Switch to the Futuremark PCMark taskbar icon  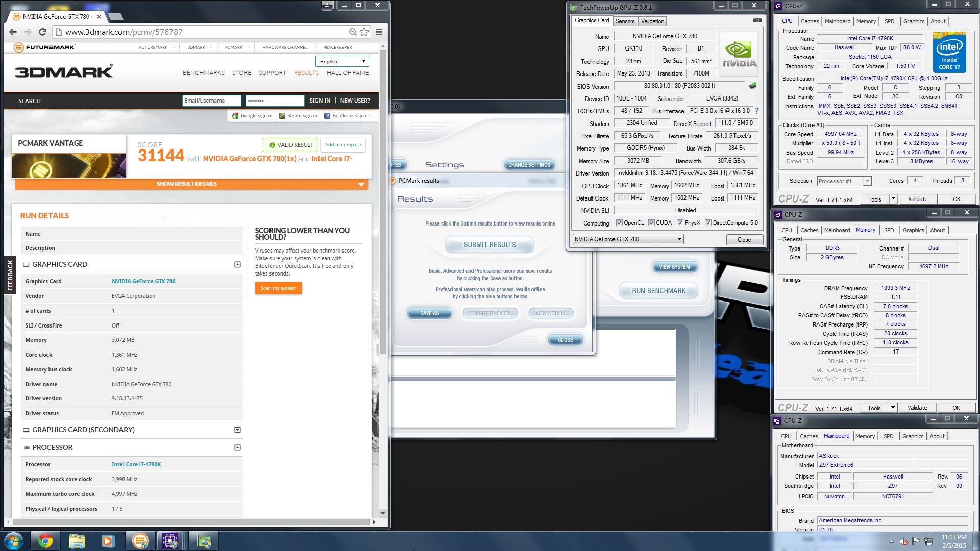(x=140, y=541)
